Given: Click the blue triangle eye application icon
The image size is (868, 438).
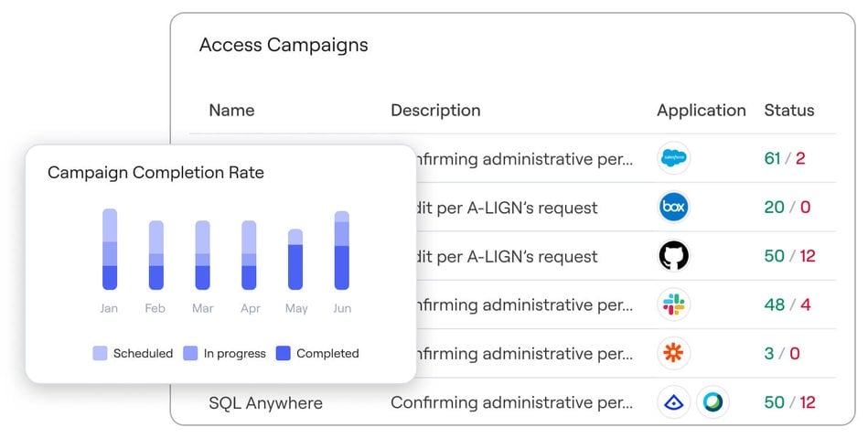Looking at the screenshot, I should pos(673,402).
